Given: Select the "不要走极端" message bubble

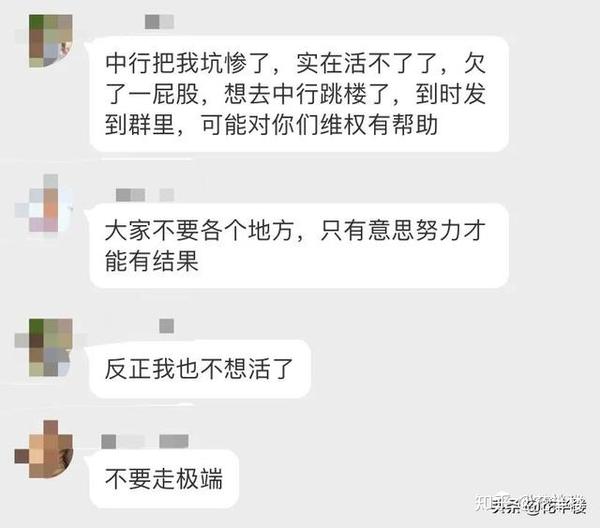Looking at the screenshot, I should [x=164, y=479].
